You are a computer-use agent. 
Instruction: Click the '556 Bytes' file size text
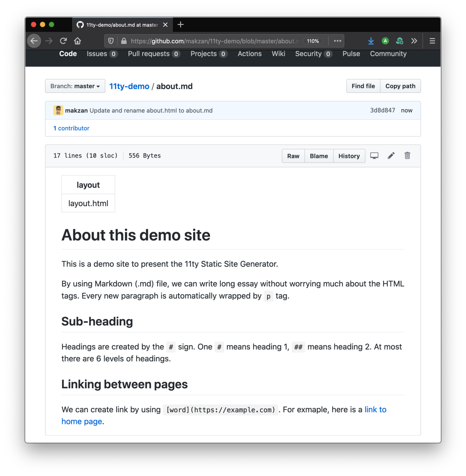pyautogui.click(x=145, y=155)
